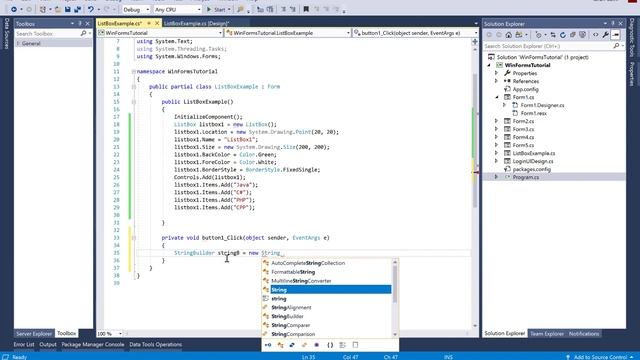Toggle the structures filter in IntelliSense

tap(292, 345)
